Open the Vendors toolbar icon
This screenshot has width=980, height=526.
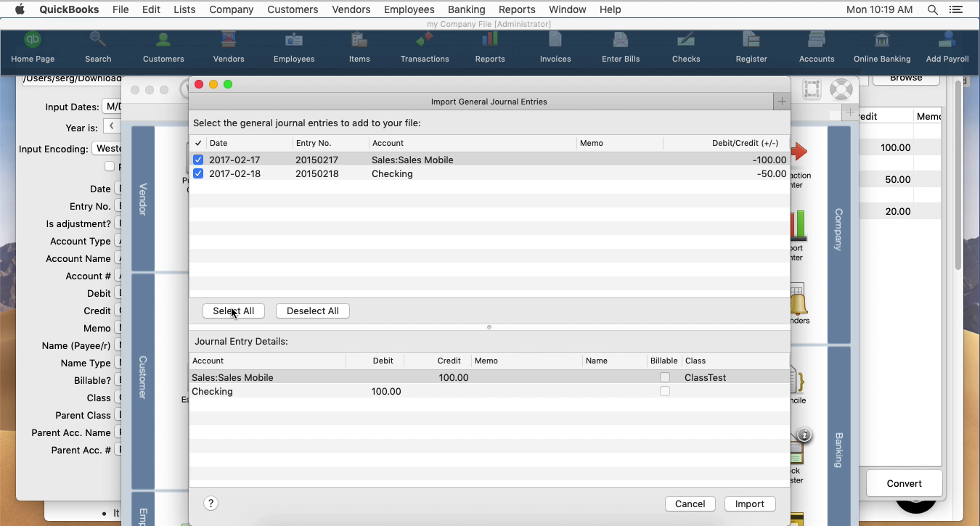tap(229, 48)
